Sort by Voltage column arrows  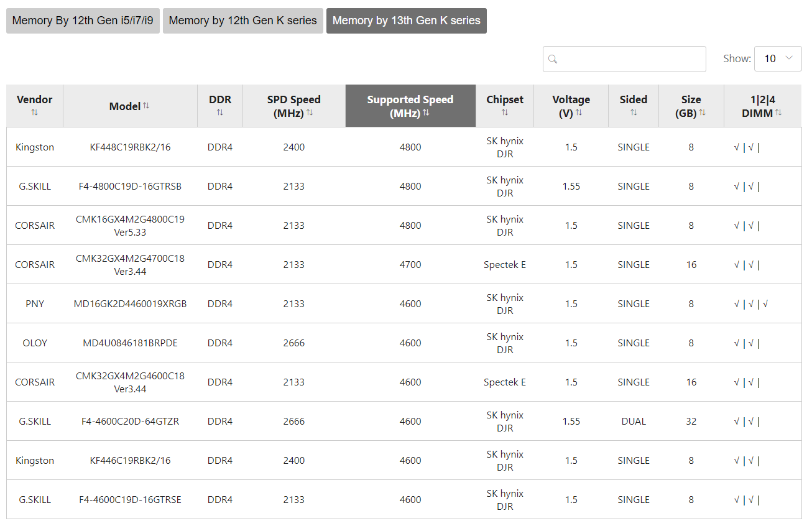pyautogui.click(x=579, y=113)
